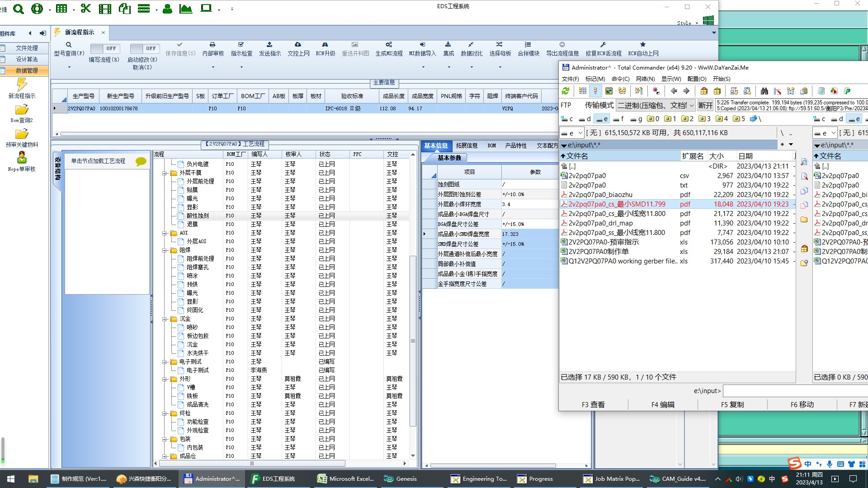Click the 发送指示 upload icon
Screen dimensions: 868x488
pos(269,45)
